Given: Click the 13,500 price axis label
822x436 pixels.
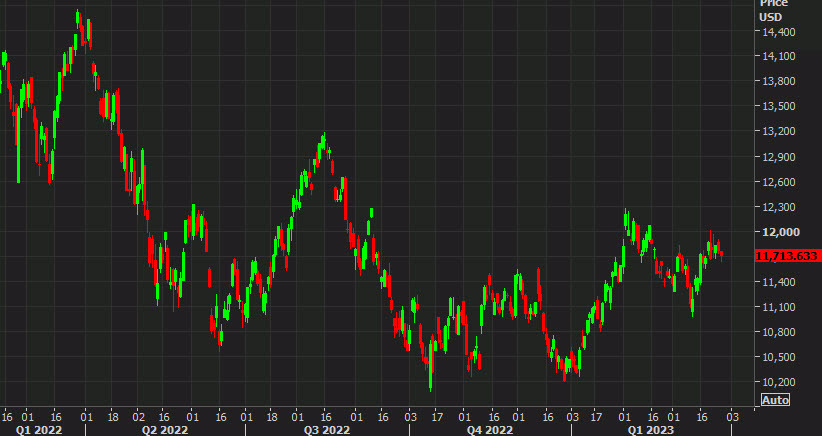Looking at the screenshot, I should pos(779,106).
